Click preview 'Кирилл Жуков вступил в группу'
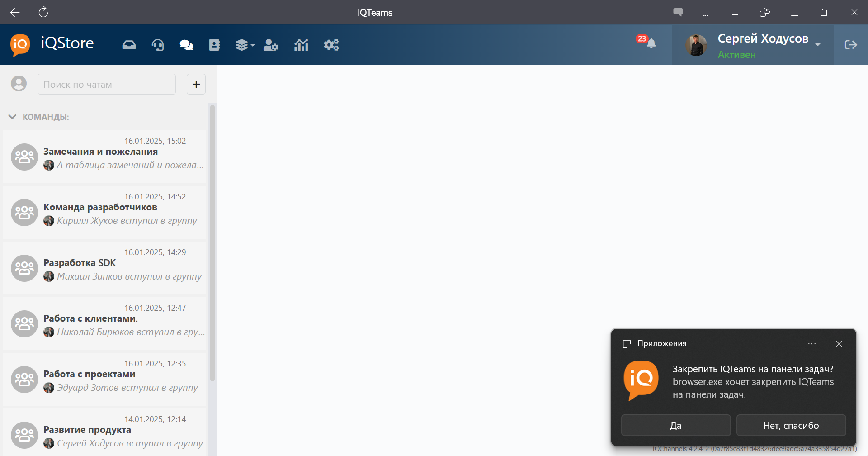This screenshot has width=868, height=456. [127, 221]
